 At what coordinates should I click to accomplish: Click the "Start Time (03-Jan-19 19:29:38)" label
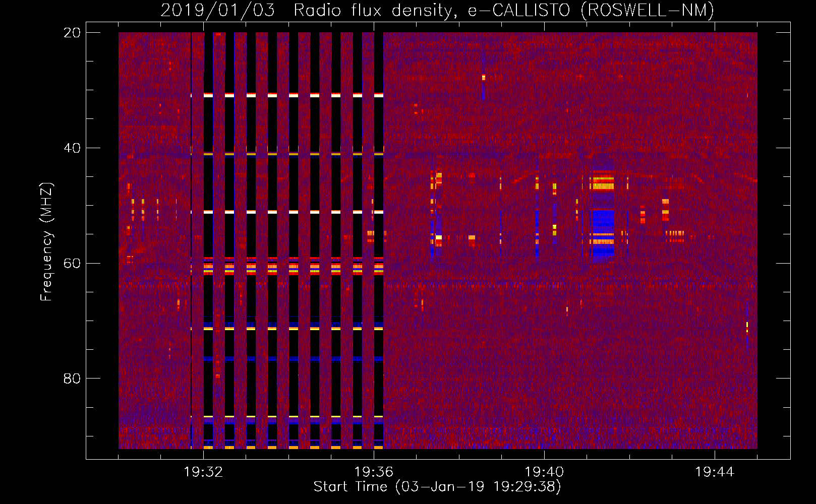point(437,487)
